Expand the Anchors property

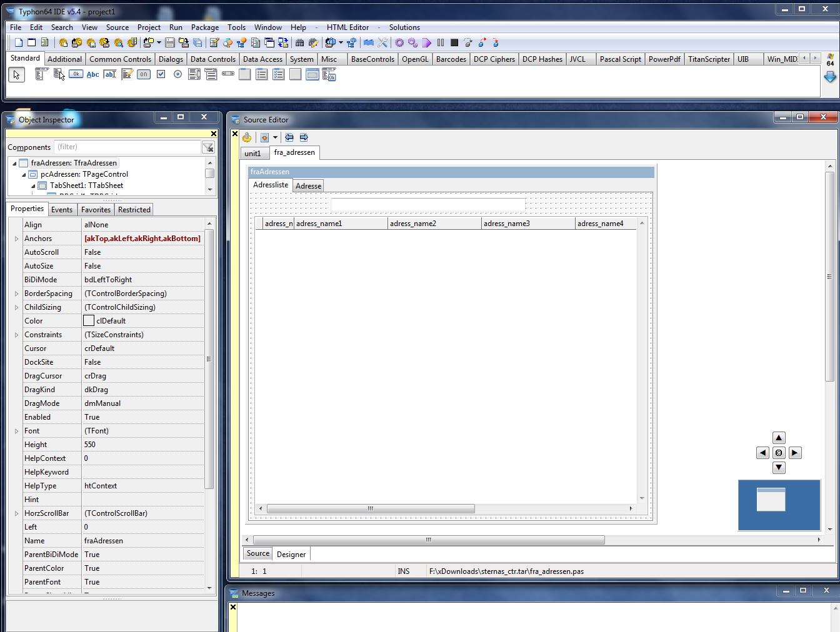(16, 239)
